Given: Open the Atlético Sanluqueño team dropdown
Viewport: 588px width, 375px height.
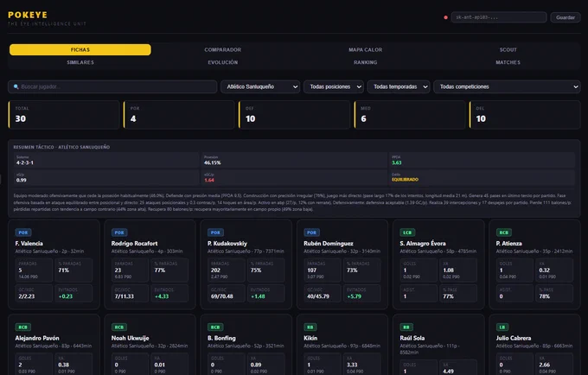Looking at the screenshot, I should tap(260, 86).
